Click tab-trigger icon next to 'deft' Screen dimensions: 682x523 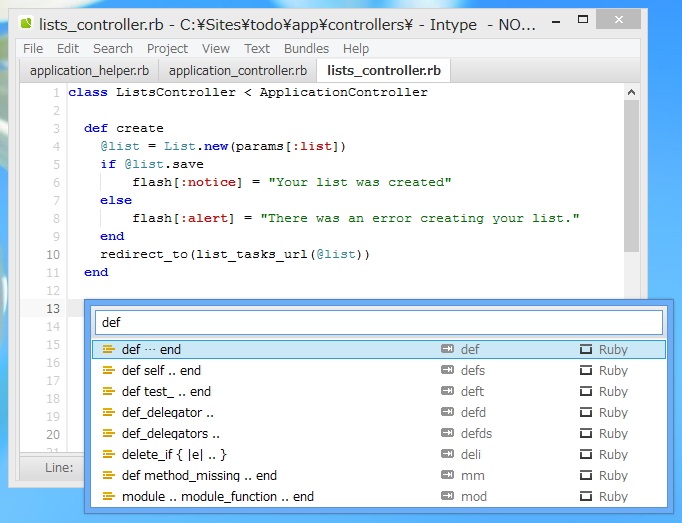(x=447, y=391)
